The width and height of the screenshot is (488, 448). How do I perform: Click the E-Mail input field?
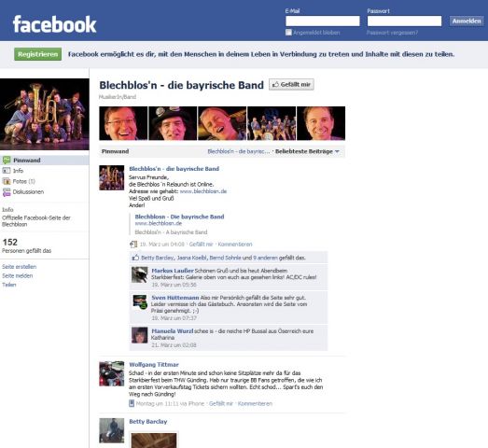pyautogui.click(x=323, y=21)
